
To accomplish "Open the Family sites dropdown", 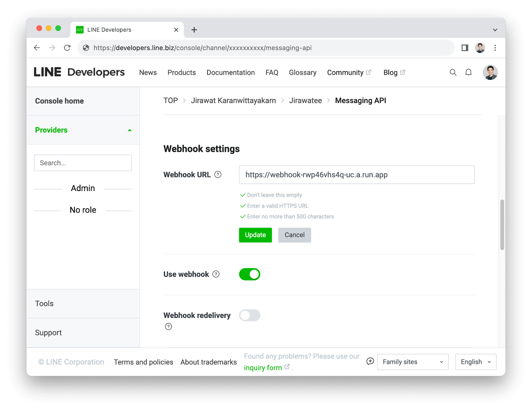I will tap(413, 362).
